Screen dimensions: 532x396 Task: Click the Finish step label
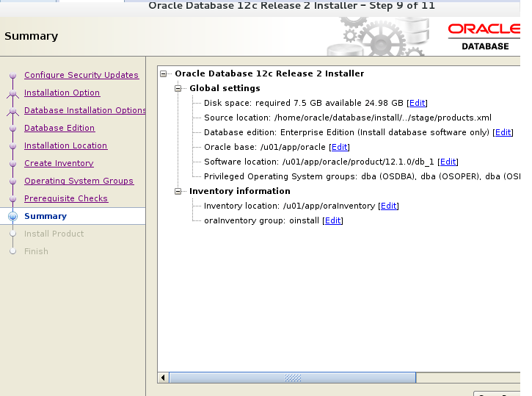click(x=36, y=252)
